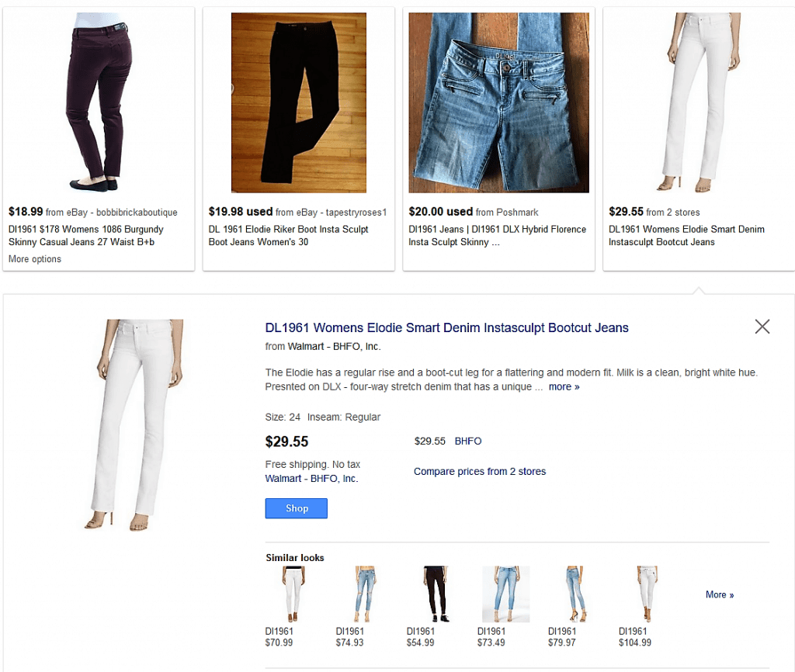Open 'Compare prices from 2 stores'
The width and height of the screenshot is (795, 672).
pos(479,472)
